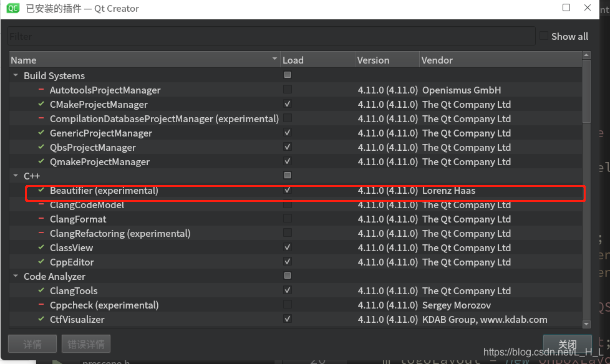Collapse the C++ plugin group
This screenshot has height=364, width=610.
[16, 175]
